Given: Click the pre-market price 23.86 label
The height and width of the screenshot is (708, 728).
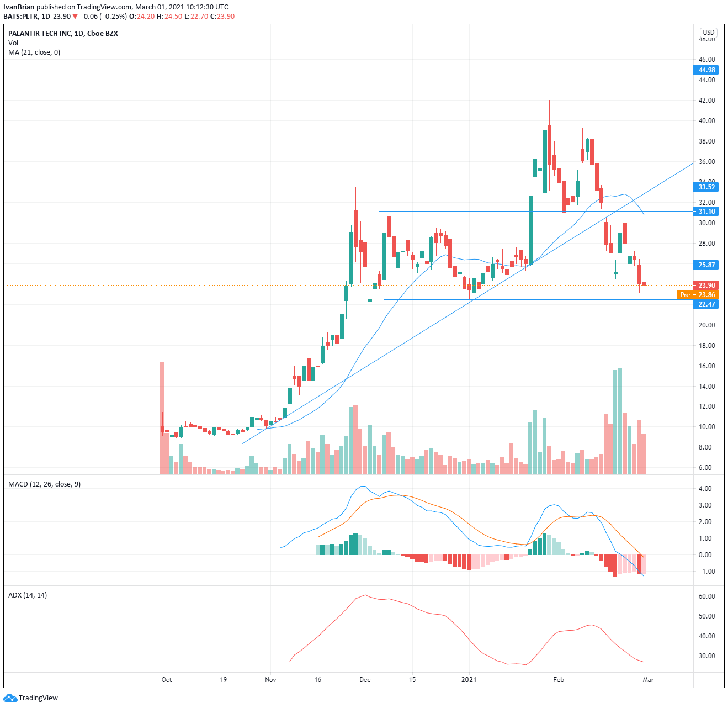Looking at the screenshot, I should pos(706,295).
